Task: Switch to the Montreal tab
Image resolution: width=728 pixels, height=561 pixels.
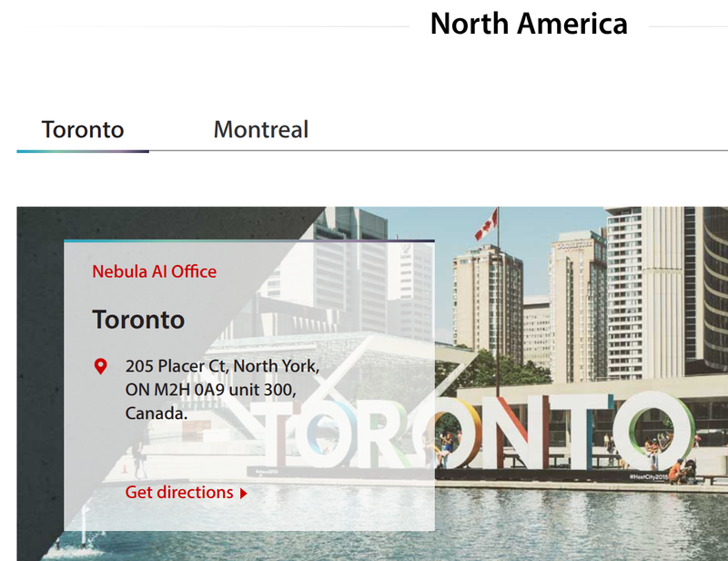Action: [261, 129]
